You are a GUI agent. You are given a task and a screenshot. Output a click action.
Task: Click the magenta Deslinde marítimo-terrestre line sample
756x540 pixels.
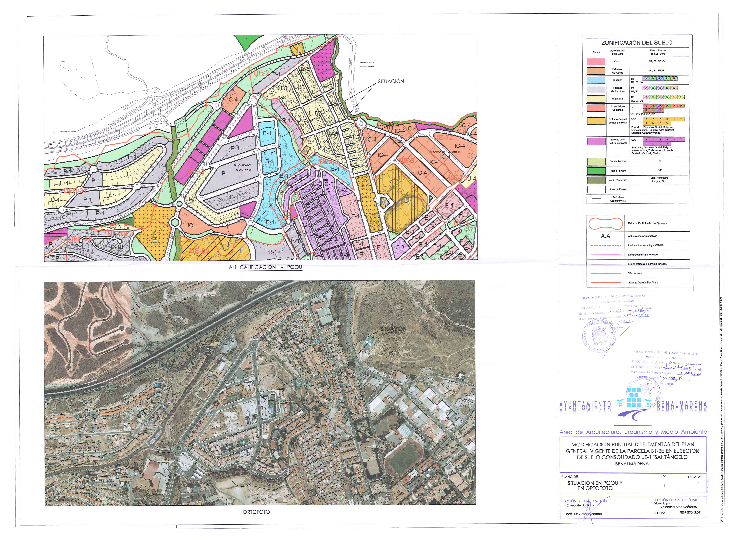click(606, 255)
